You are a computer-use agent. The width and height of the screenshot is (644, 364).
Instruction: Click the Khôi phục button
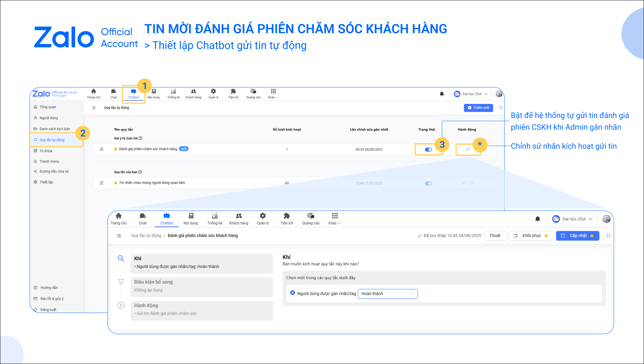(531, 236)
